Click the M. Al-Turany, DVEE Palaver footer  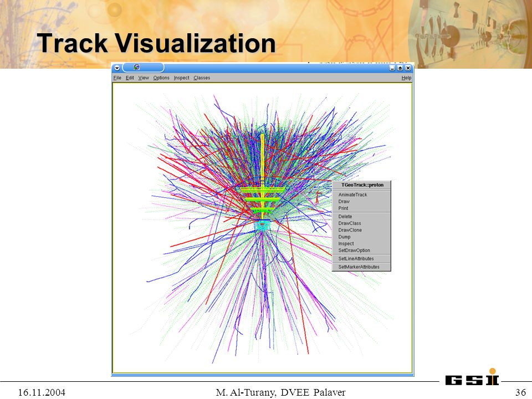coord(280,392)
